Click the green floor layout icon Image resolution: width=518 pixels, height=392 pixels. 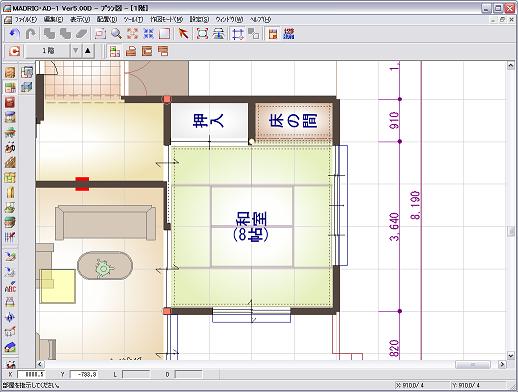(115, 51)
